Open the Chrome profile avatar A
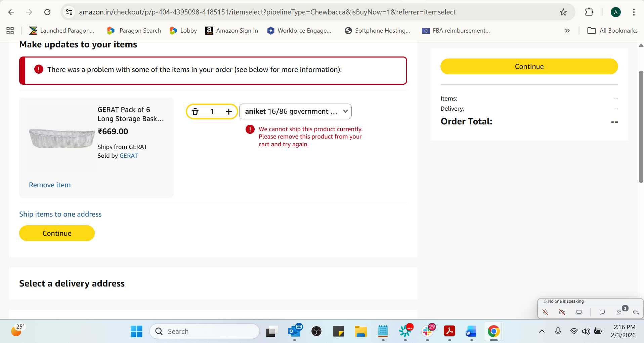644x343 pixels. 615,12
